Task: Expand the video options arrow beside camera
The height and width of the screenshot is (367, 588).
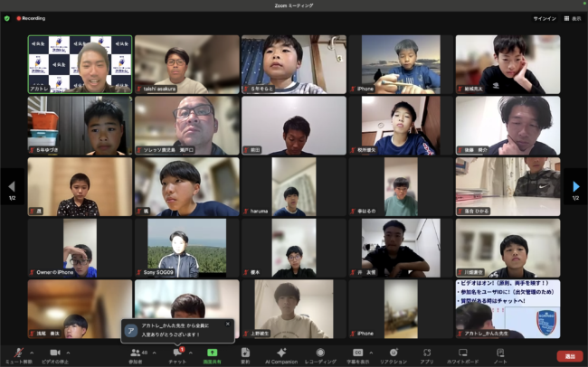Action: (x=68, y=353)
